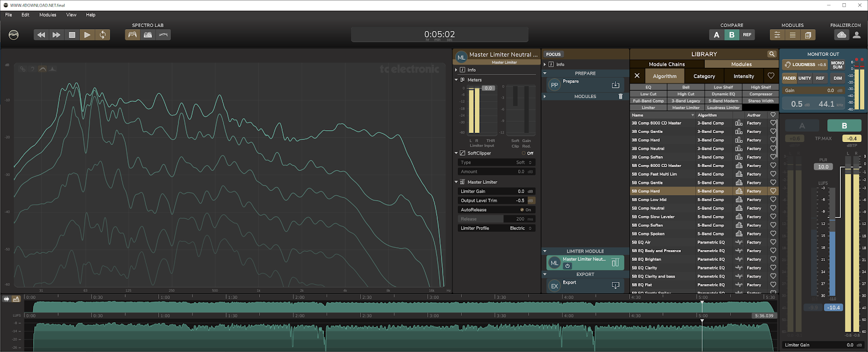
Task: Open the File menu
Action: point(9,15)
